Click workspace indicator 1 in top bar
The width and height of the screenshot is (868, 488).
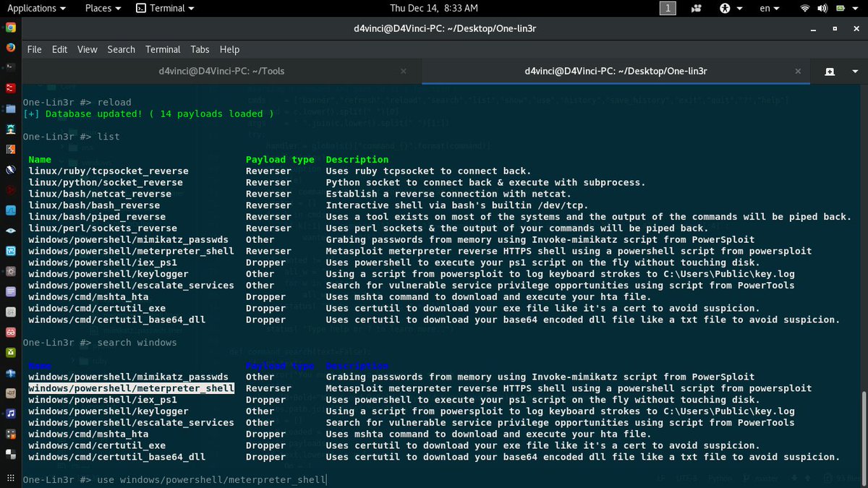tap(668, 8)
